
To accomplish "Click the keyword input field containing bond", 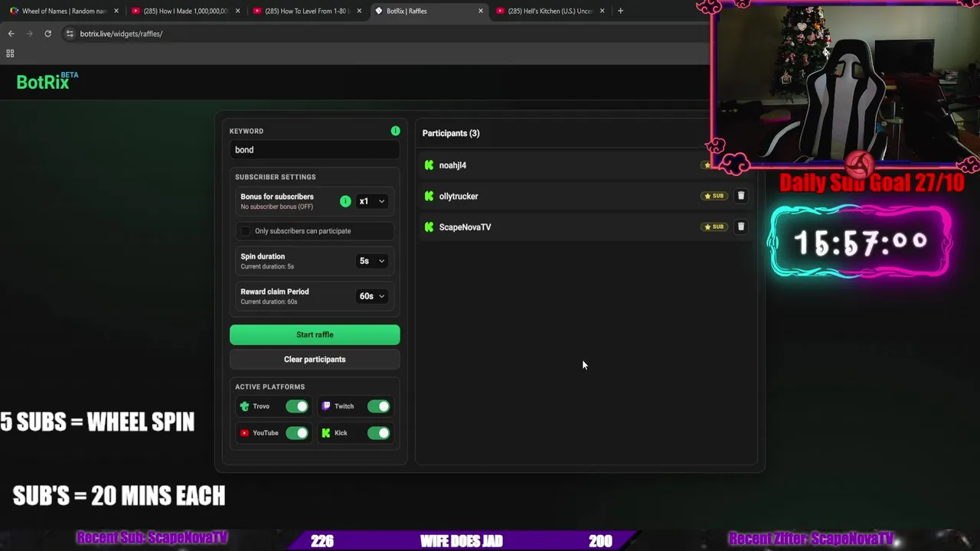I will point(315,150).
